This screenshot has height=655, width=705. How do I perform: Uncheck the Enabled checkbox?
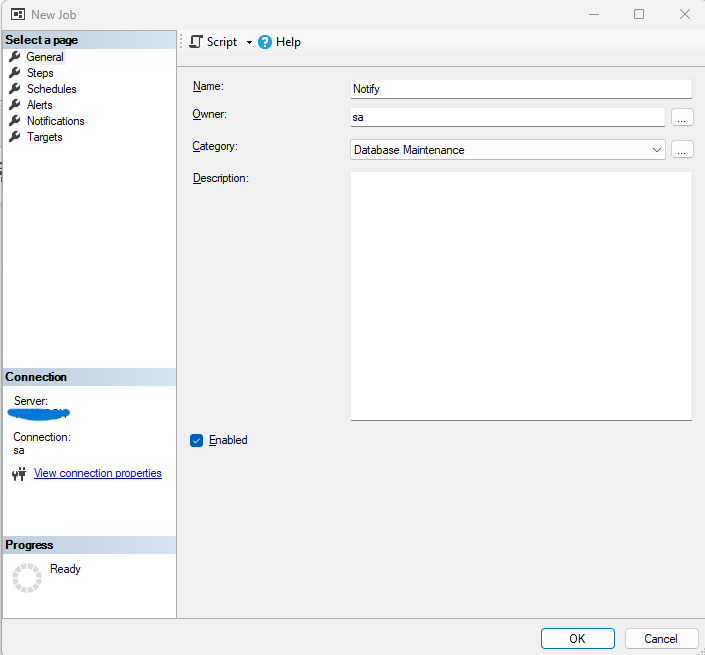tap(197, 440)
